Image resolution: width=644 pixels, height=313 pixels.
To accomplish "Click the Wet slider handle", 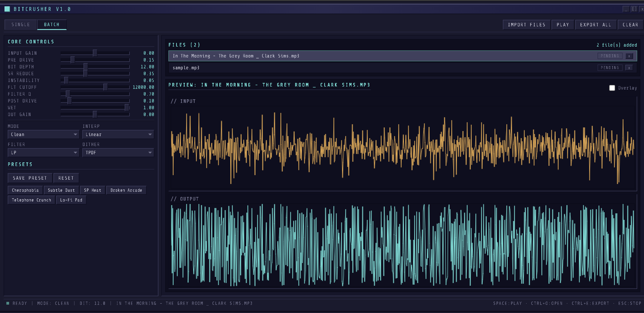I will tap(127, 108).
